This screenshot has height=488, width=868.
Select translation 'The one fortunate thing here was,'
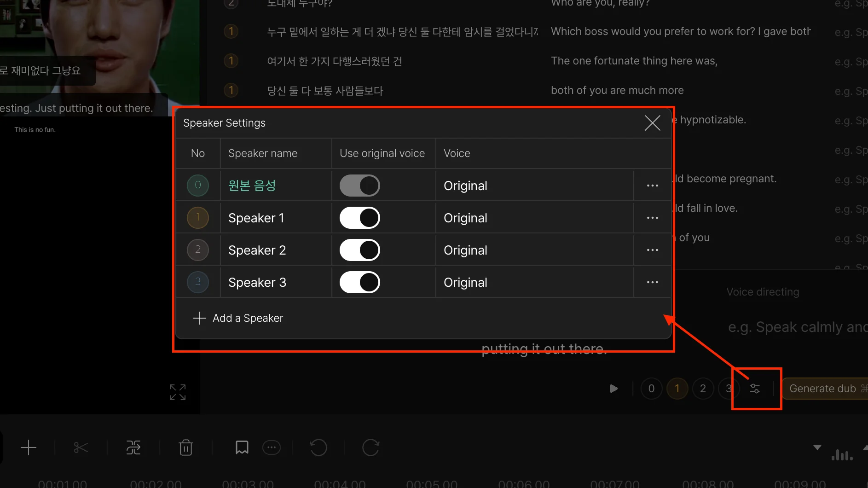(634, 61)
